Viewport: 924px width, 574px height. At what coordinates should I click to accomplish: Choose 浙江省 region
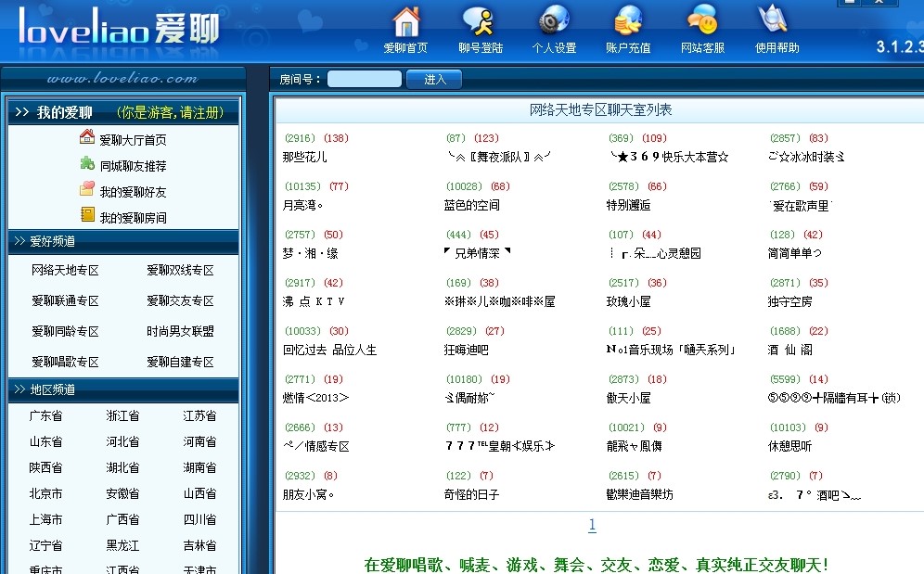(122, 416)
